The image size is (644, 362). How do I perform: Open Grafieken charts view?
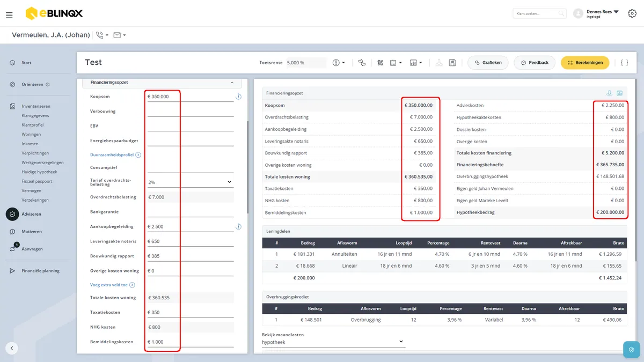point(488,63)
